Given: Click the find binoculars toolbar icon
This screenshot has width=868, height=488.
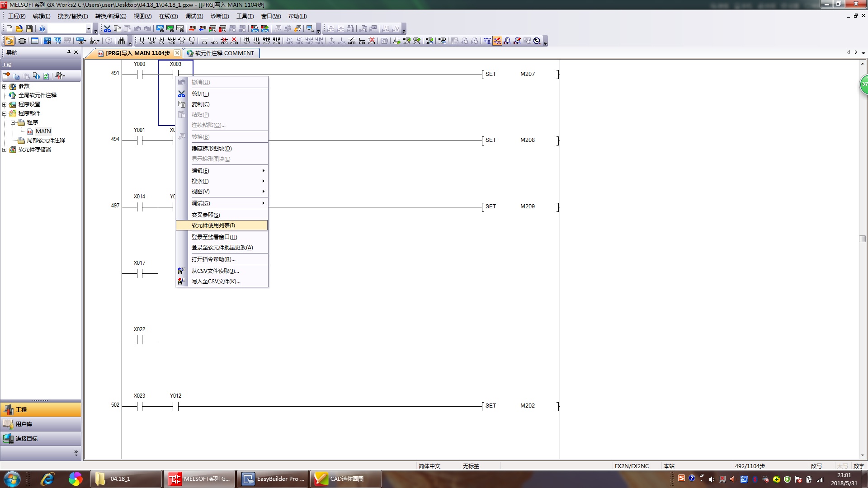Looking at the screenshot, I should [x=121, y=41].
